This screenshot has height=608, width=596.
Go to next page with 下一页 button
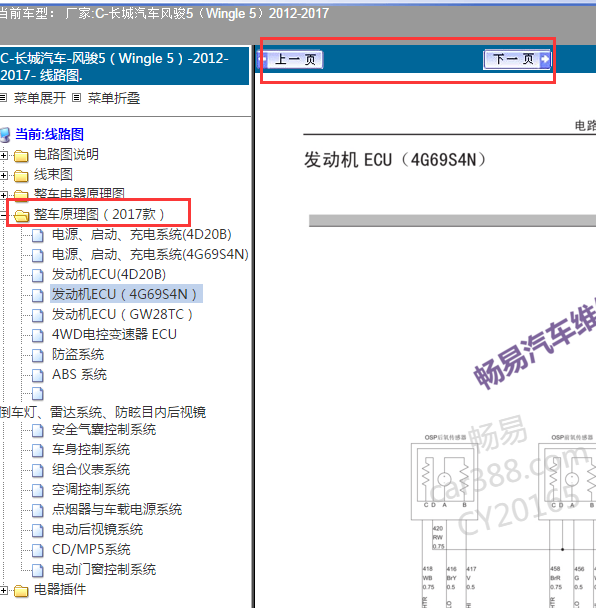click(x=517, y=59)
